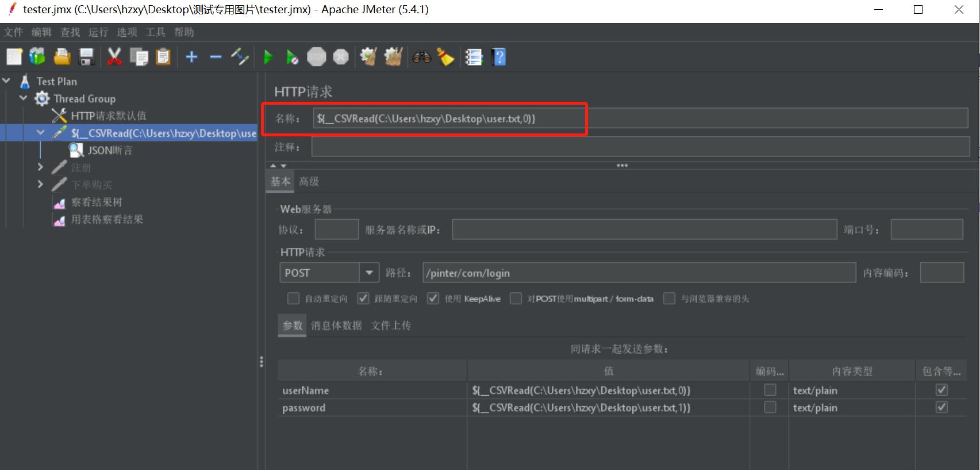
Task: Click the Paste clipboard icon
Action: tap(163, 57)
